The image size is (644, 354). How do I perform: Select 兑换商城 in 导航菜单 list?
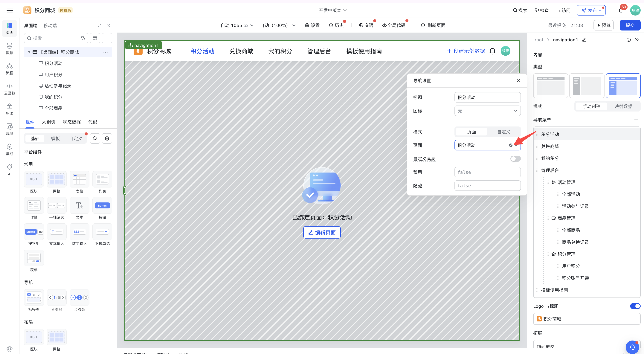587,146
